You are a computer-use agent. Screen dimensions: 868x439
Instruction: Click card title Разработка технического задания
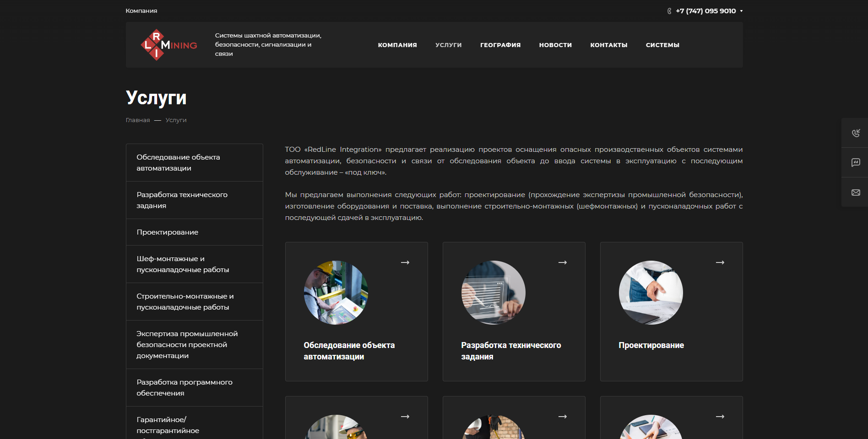click(x=511, y=351)
